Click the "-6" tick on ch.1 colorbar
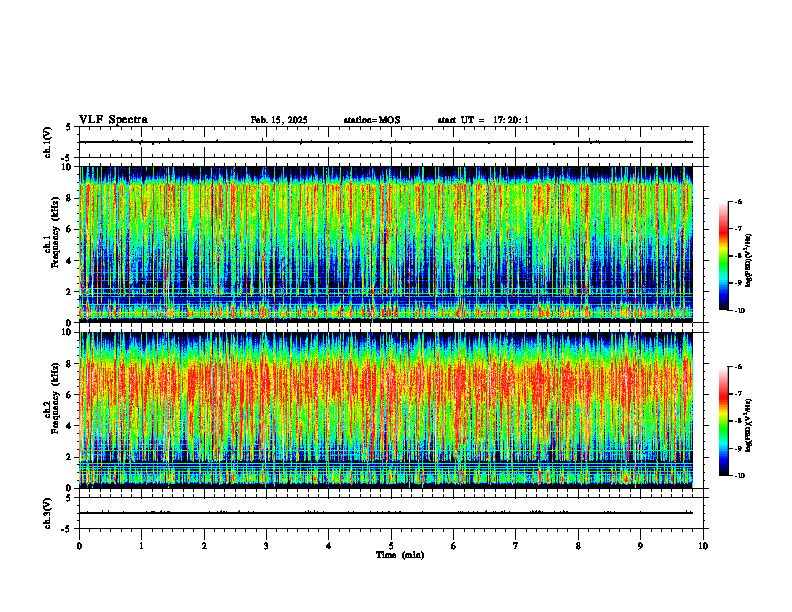This screenshot has width=792, height=612. 739,201
